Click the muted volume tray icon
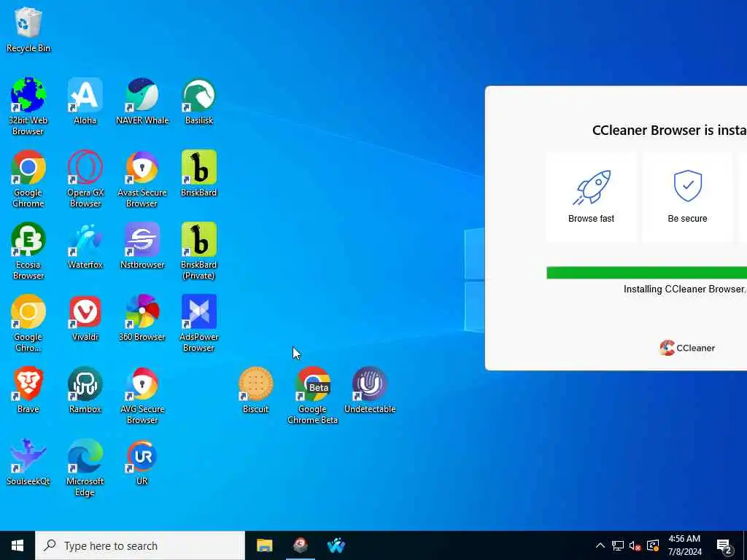This screenshot has height=560, width=747. (x=635, y=545)
